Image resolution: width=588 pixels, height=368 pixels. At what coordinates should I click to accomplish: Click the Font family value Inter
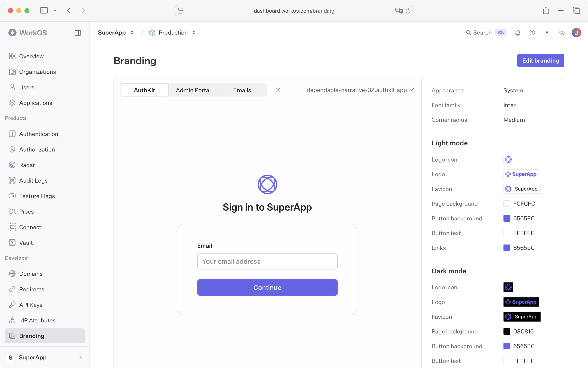click(x=509, y=105)
